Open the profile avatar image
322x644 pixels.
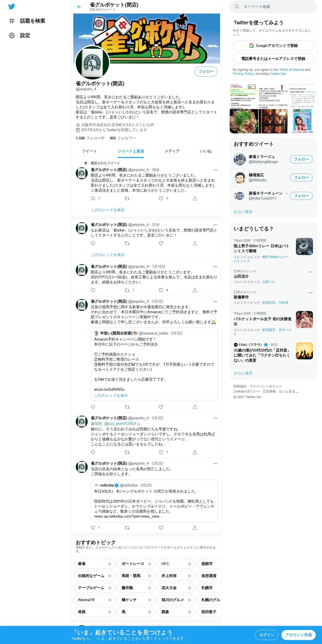(93, 63)
